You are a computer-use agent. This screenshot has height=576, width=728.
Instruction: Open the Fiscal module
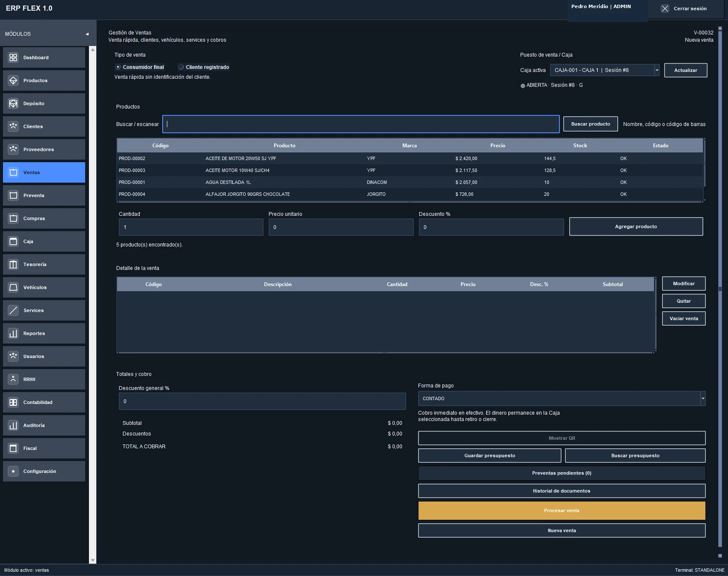[x=44, y=448]
